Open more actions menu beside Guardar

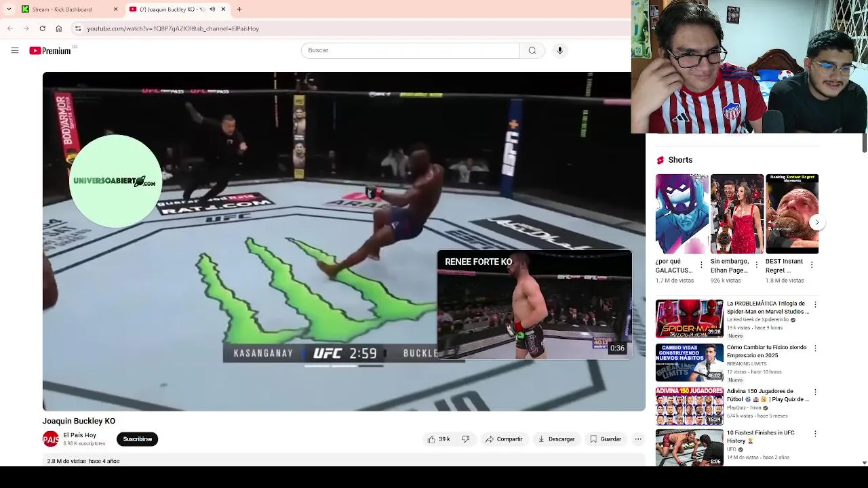point(638,439)
